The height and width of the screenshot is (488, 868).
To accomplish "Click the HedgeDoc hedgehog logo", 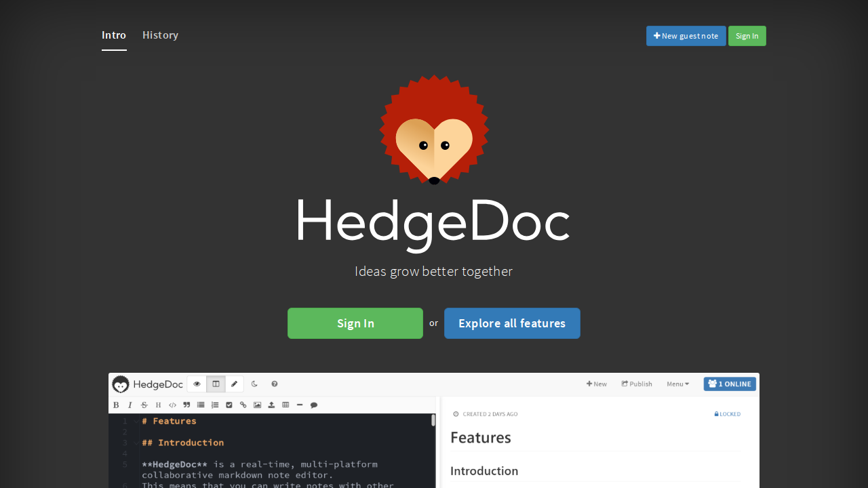I will pos(434,129).
